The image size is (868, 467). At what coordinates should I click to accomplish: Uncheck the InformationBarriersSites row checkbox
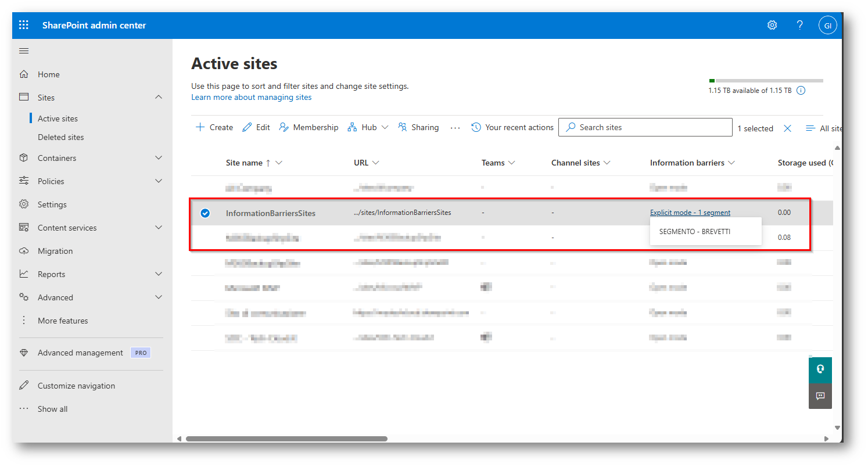[x=205, y=213]
